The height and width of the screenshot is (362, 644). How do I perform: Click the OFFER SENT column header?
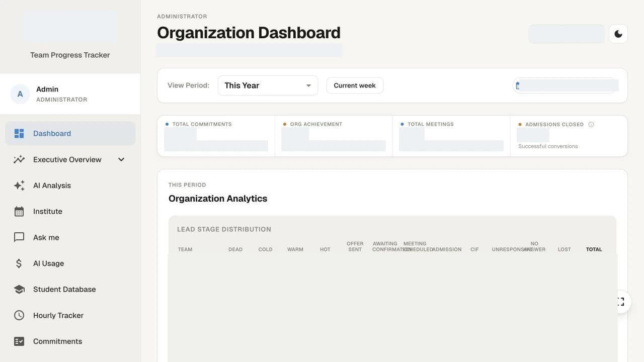pos(355,246)
